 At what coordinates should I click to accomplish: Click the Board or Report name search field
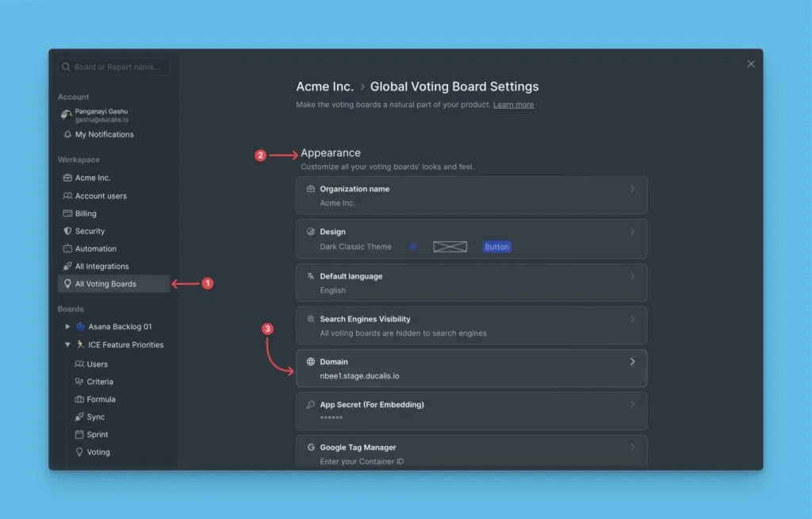coord(121,67)
